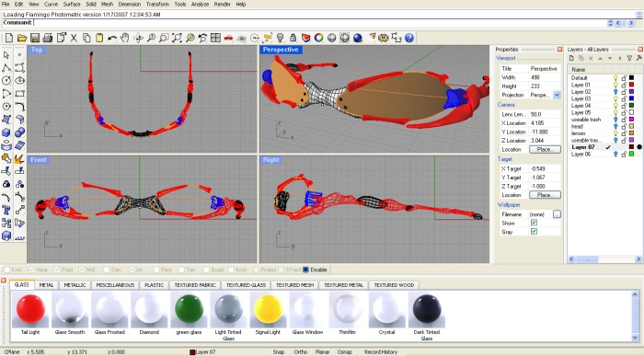This screenshot has height=356, width=644.
Task: Switch to the TEXTURED WOOD materials tab
Action: (x=394, y=285)
